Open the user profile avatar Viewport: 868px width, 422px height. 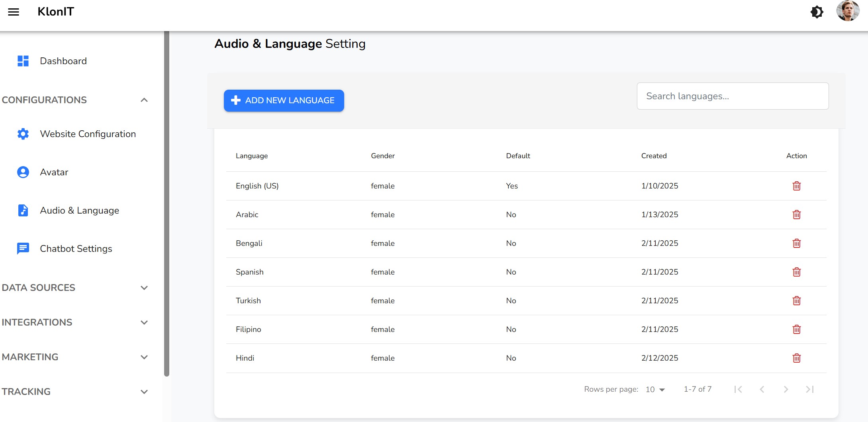click(x=847, y=11)
